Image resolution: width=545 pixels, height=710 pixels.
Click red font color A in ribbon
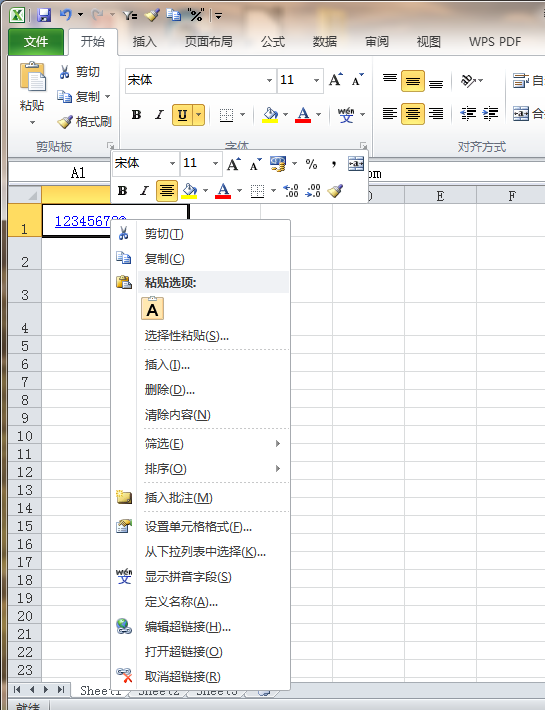(303, 115)
